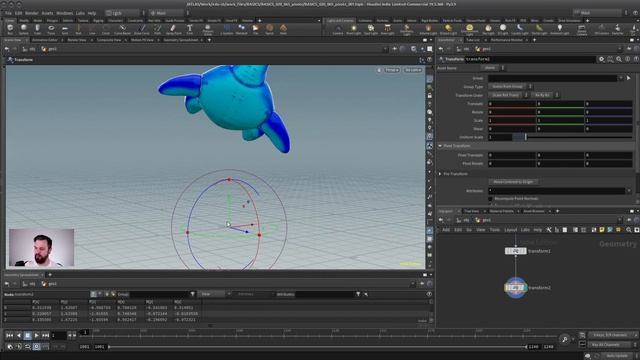This screenshot has height=360, width=640.
Task: Click the group selection arrow button
Action: [x=629, y=78]
